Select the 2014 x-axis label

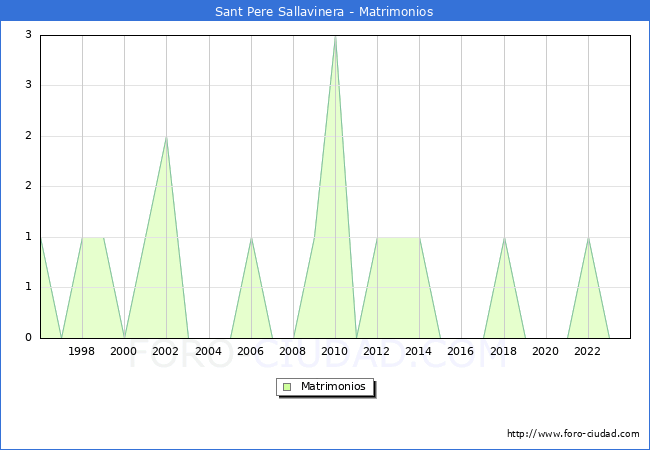coord(419,351)
